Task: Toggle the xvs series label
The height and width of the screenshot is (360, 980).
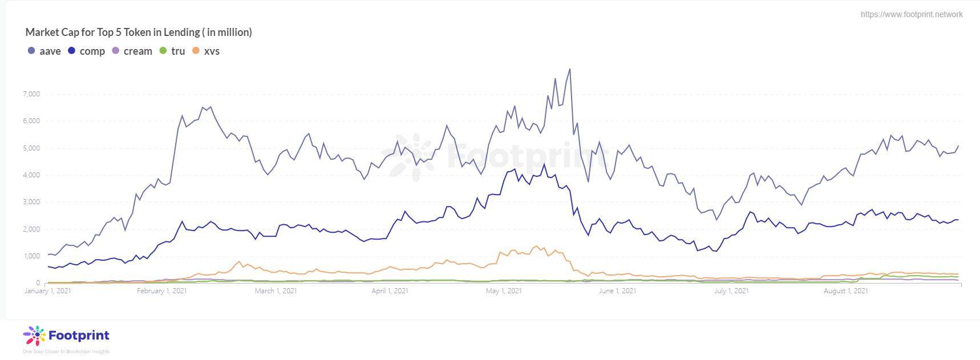Action: (x=212, y=51)
